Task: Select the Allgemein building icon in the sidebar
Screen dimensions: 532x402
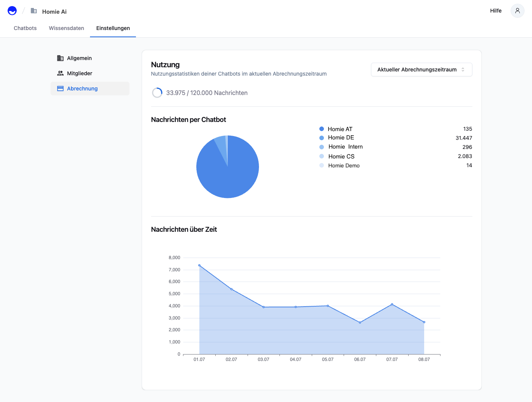Action: [60, 58]
